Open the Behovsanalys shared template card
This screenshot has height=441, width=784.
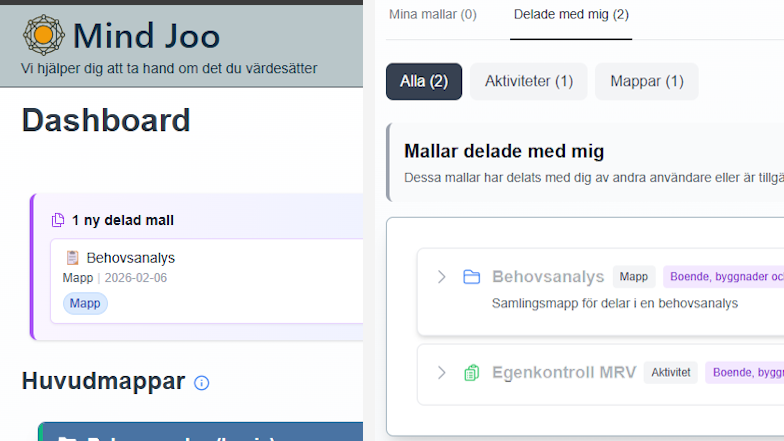coord(206,282)
